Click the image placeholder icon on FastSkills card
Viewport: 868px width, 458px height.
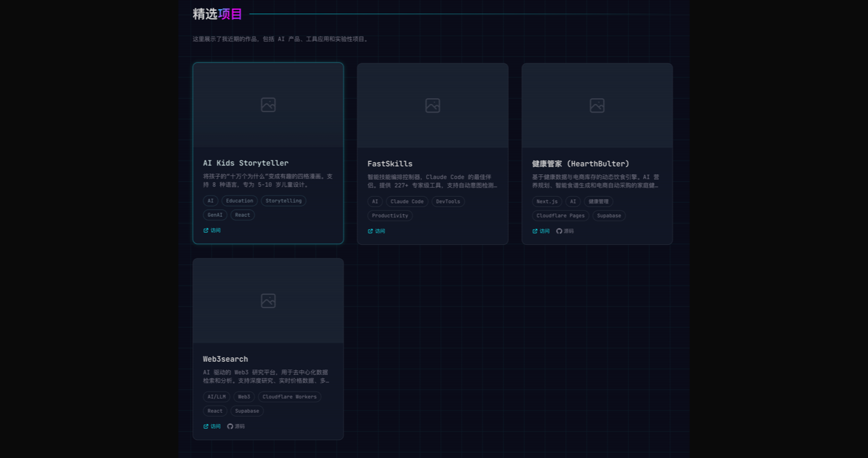pos(433,105)
